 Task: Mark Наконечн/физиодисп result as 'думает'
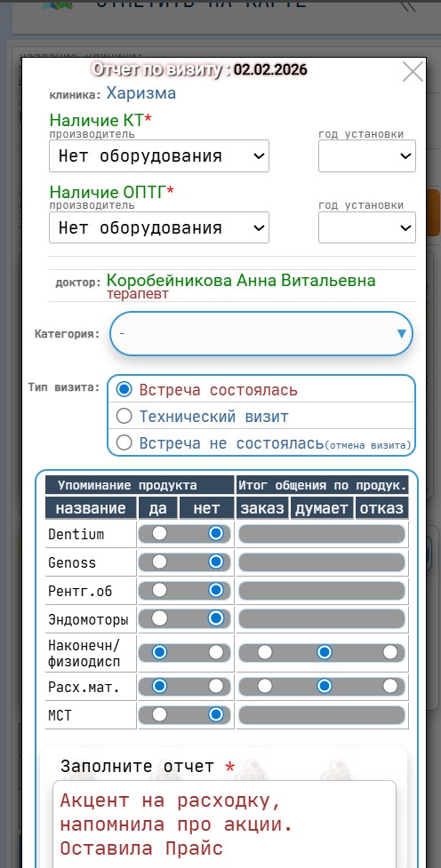325,652
